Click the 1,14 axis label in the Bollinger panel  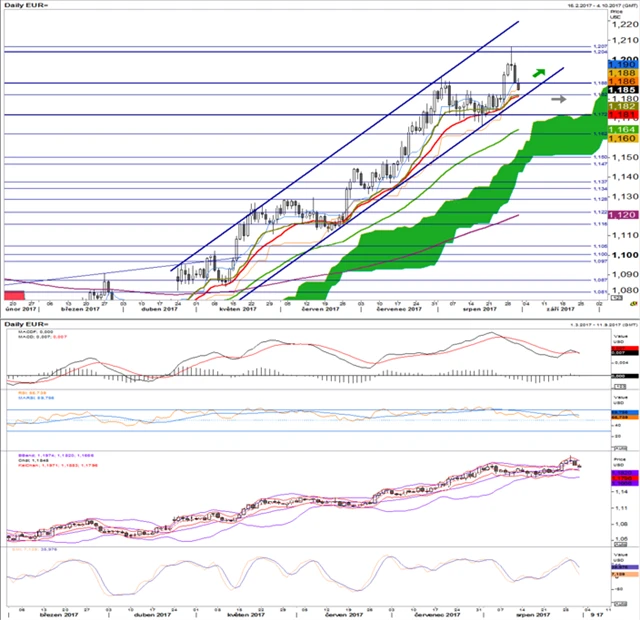622,492
